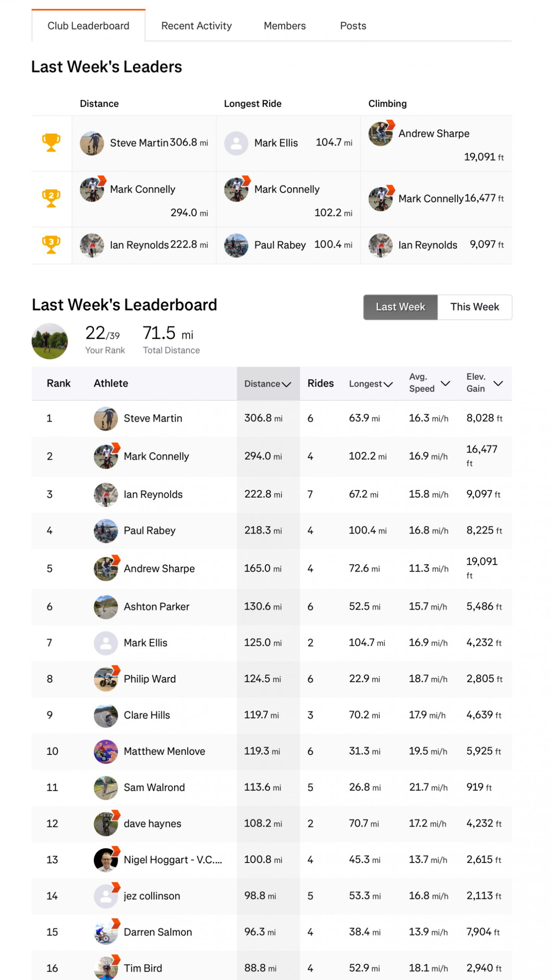The height and width of the screenshot is (980, 551).
Task: Open Steve Martin's profile link in table
Action: click(x=153, y=418)
